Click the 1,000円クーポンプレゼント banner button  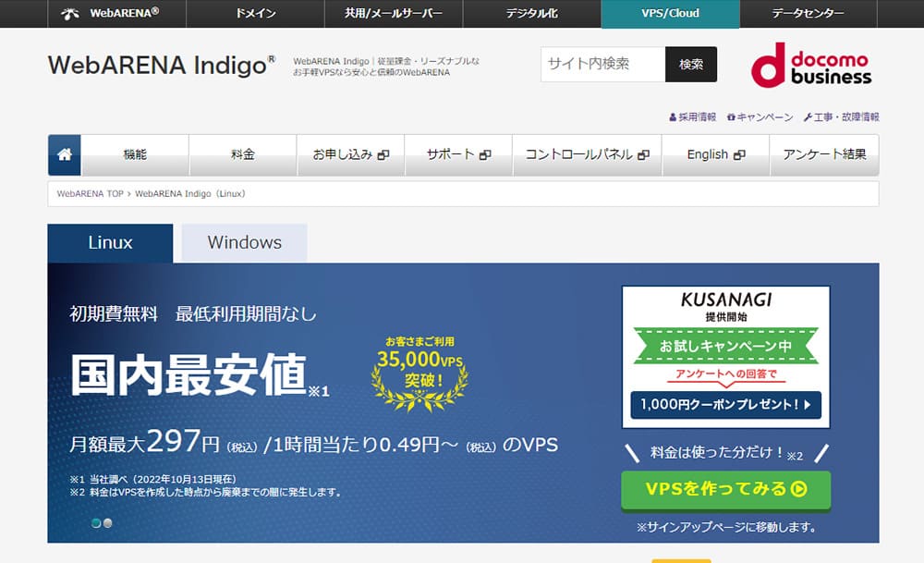[725, 404]
